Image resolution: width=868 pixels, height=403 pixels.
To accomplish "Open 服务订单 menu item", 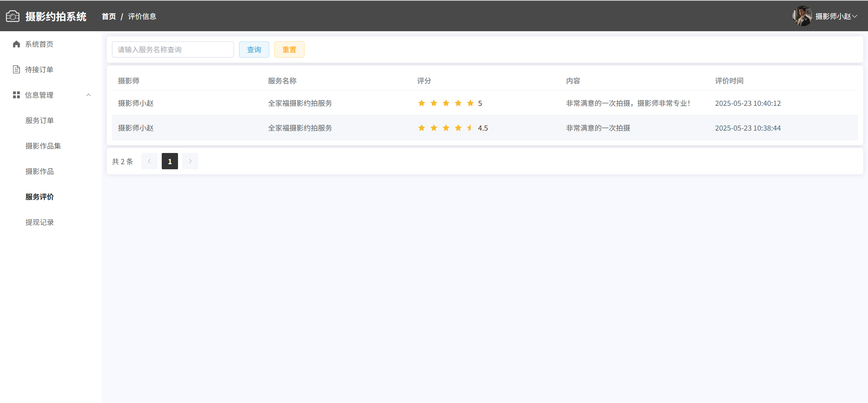I will (x=40, y=120).
